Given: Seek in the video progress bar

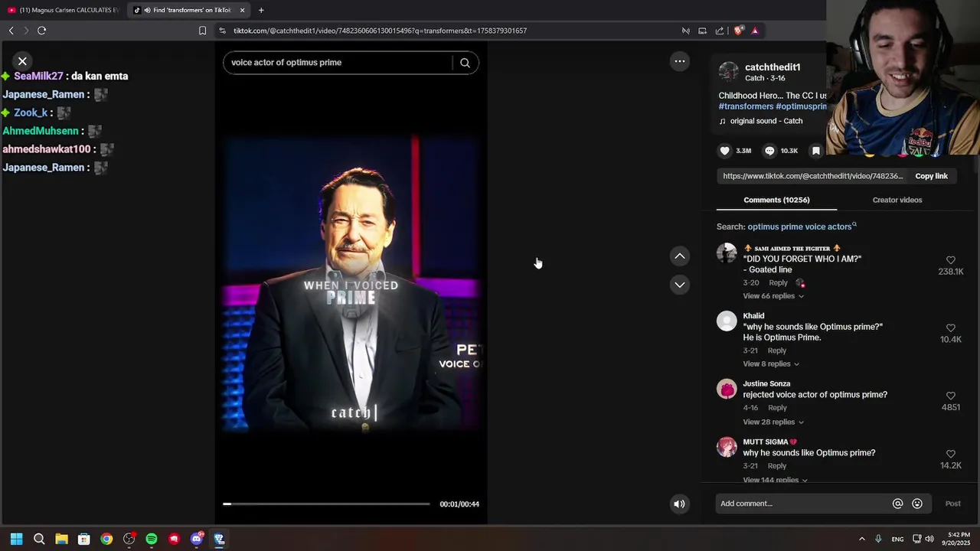Looking at the screenshot, I should (326, 504).
